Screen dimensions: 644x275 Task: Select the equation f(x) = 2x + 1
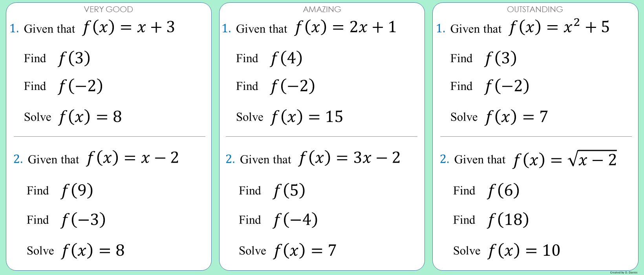(346, 27)
